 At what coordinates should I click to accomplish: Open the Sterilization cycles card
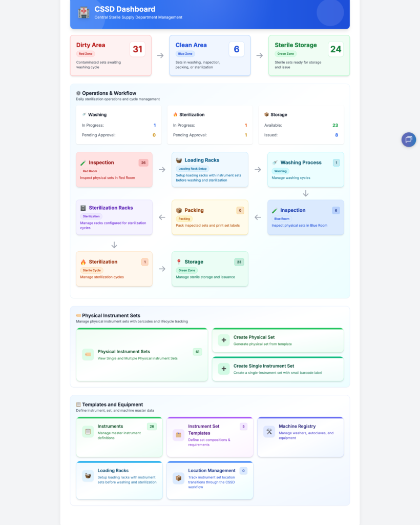114,269
